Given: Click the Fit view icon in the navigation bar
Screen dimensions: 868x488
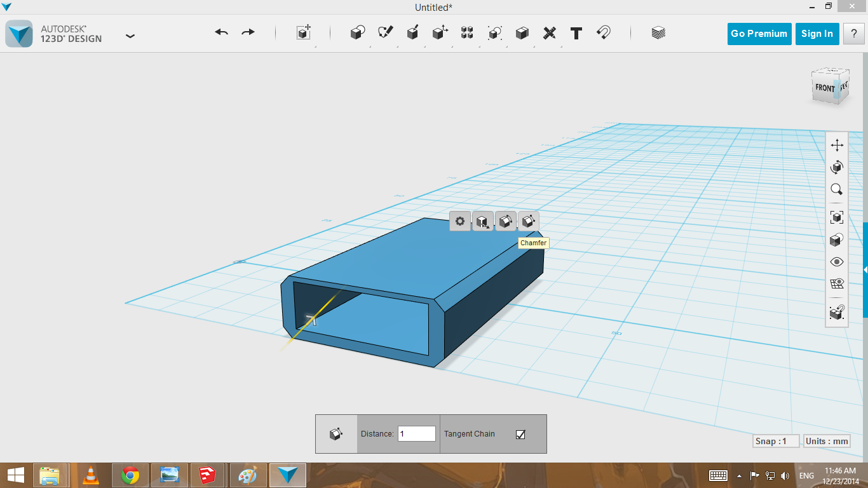Looking at the screenshot, I should (x=837, y=217).
